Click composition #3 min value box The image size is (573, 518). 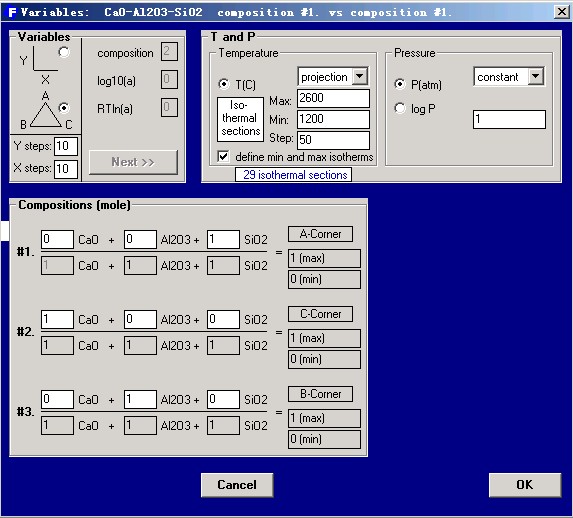pyautogui.click(x=324, y=439)
